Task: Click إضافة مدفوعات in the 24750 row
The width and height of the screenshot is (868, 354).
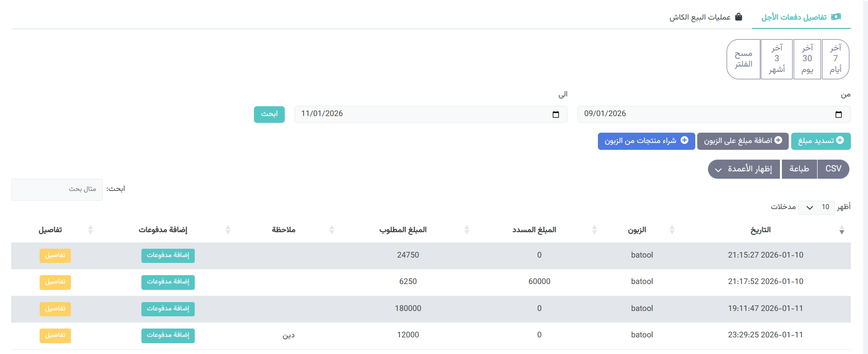Action: coord(168,256)
